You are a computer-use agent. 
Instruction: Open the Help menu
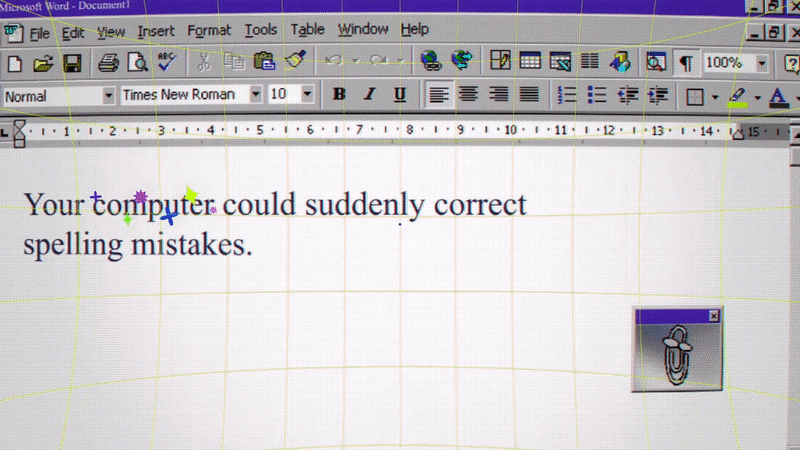point(414,29)
